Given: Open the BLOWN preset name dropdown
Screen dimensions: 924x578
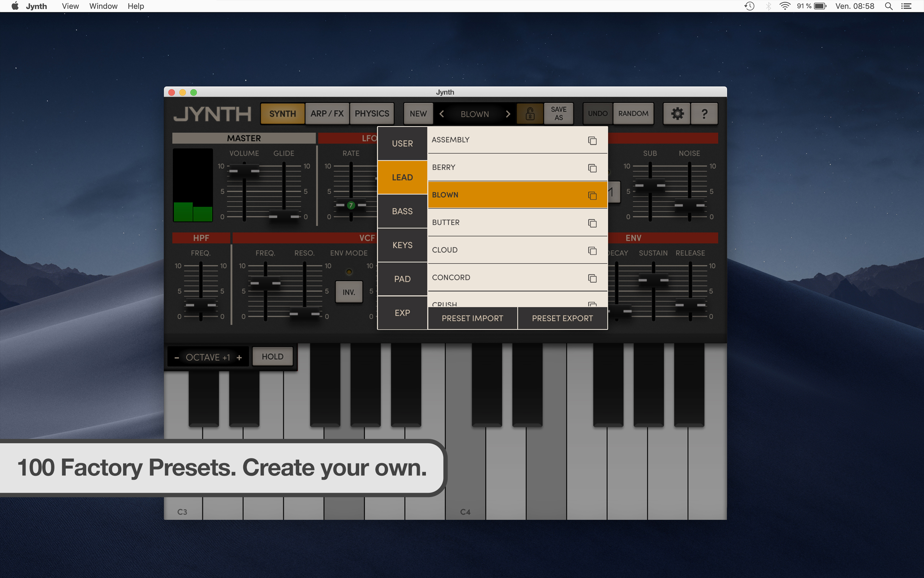Looking at the screenshot, I should (x=475, y=114).
